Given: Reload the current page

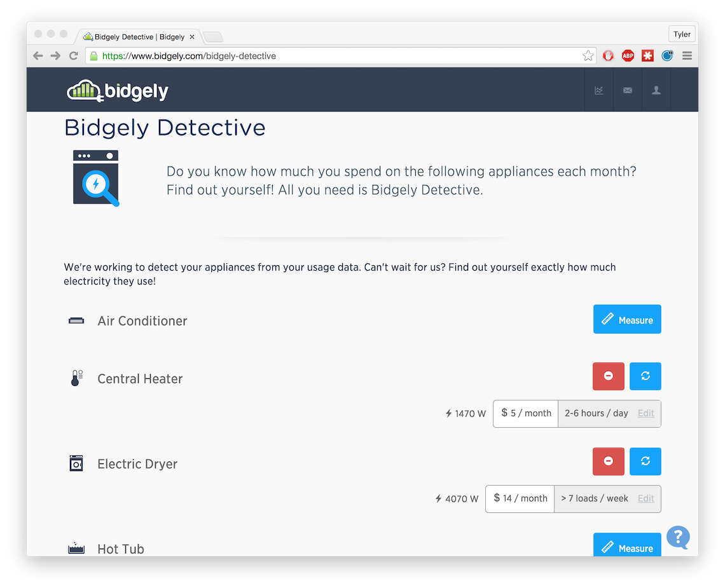Looking at the screenshot, I should (x=74, y=56).
